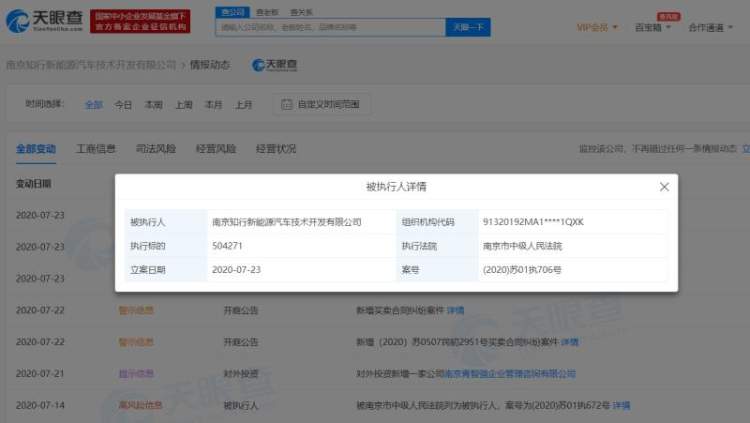Close the 被执行人详情 dialog
The image size is (750, 423).
pyautogui.click(x=664, y=187)
